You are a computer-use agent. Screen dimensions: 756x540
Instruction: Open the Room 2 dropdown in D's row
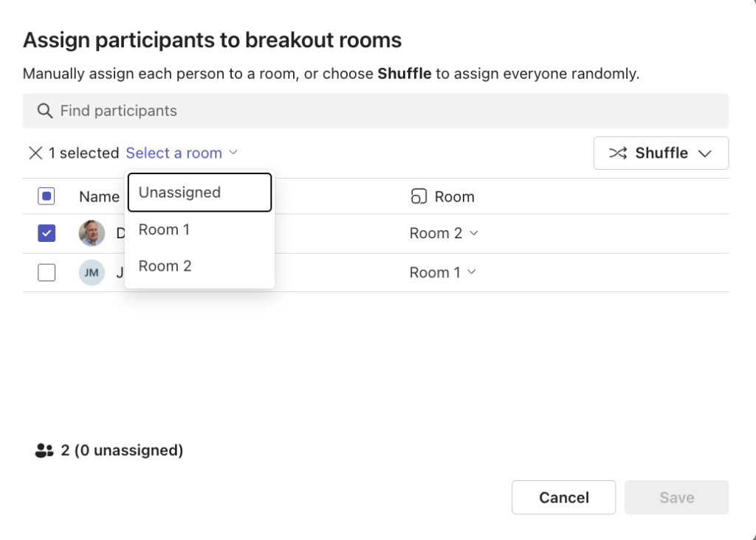[x=443, y=233]
